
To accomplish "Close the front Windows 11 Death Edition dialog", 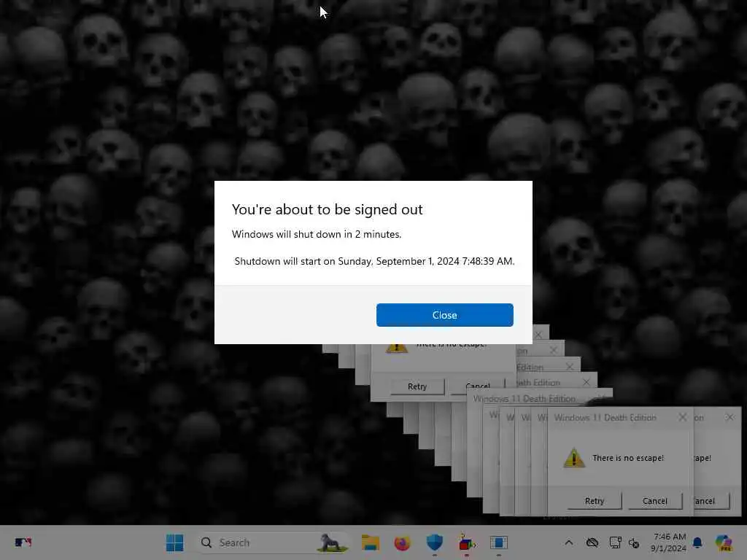I will click(x=682, y=417).
